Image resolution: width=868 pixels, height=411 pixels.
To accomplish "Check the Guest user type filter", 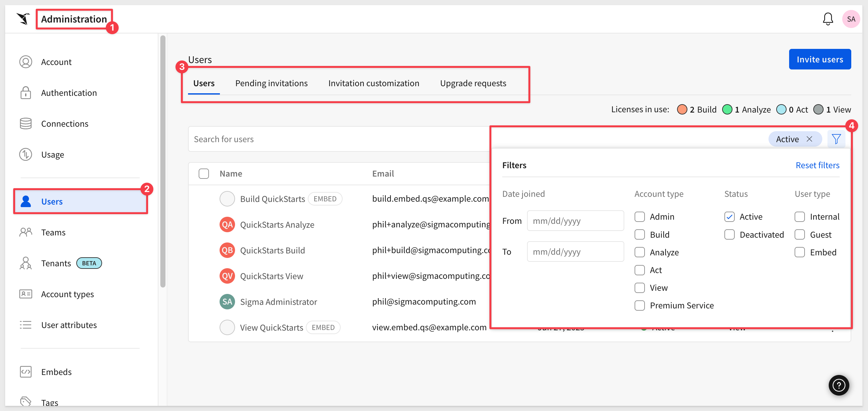I will coord(800,234).
